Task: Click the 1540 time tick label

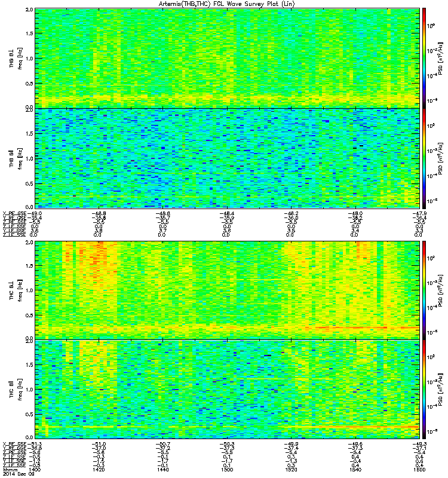Action: [355, 470]
